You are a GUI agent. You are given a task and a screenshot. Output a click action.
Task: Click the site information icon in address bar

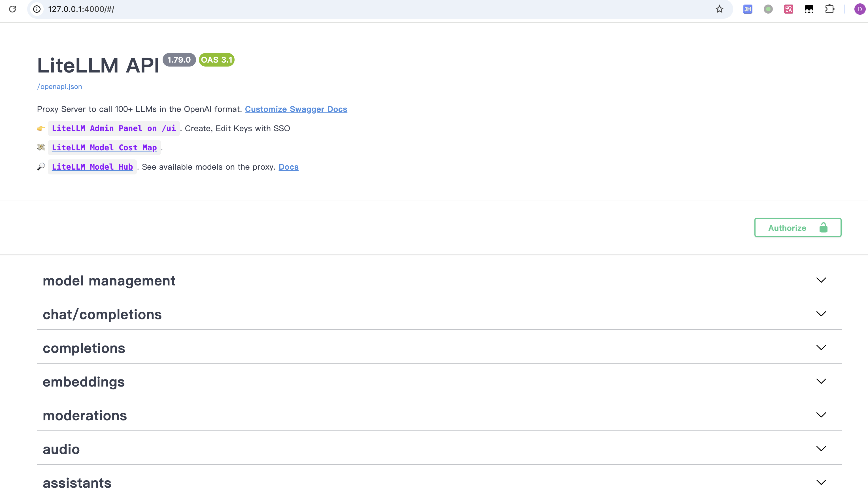[x=37, y=9]
